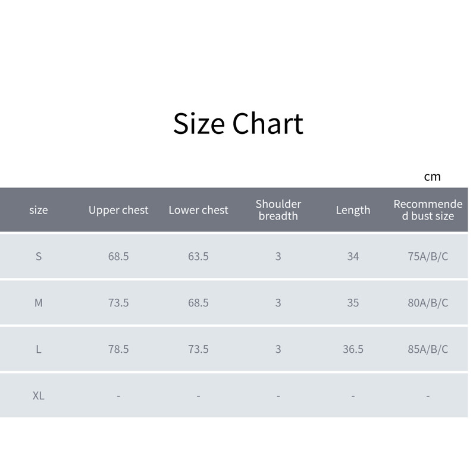The height and width of the screenshot is (476, 476).
Task: Click the 34 length value
Action: [353, 256]
